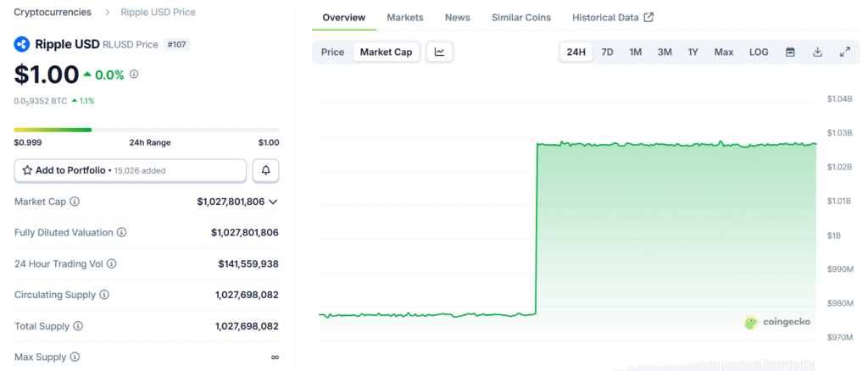
Task: Click the RLUSD Price ticker label
Action: pyautogui.click(x=130, y=45)
